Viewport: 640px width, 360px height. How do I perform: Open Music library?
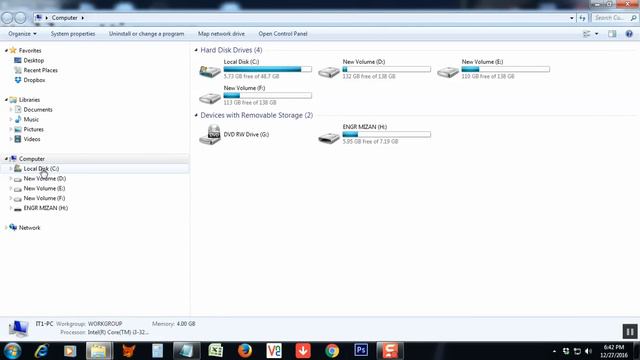31,119
